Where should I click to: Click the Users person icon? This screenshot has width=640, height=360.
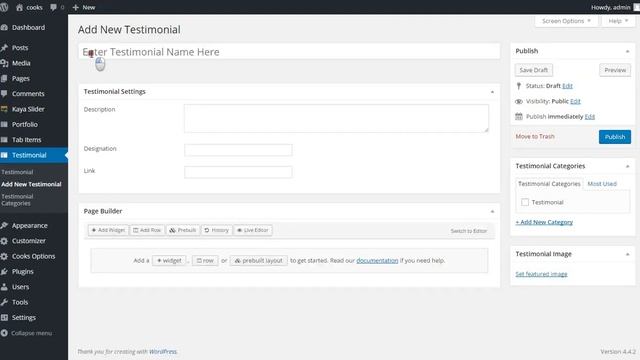click(x=4, y=287)
